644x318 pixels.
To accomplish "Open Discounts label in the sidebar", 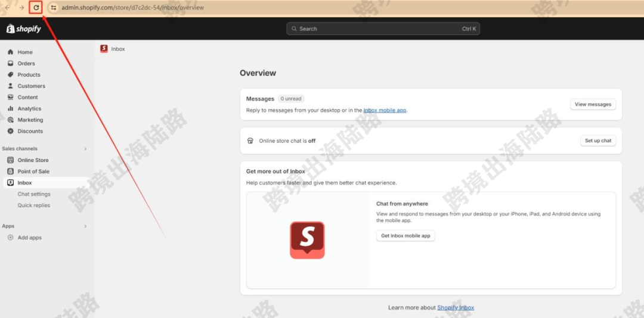I will [30, 131].
